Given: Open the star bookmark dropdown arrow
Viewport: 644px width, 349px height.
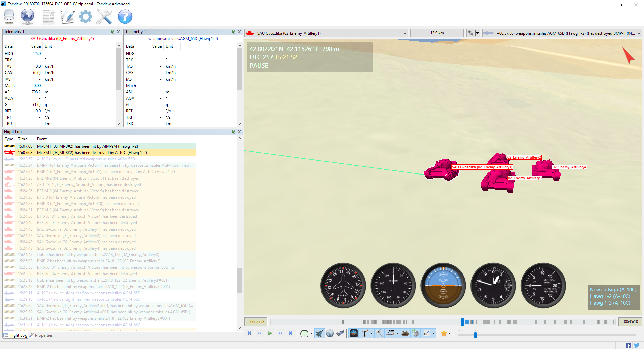Looking at the screenshot, I should pos(450,333).
